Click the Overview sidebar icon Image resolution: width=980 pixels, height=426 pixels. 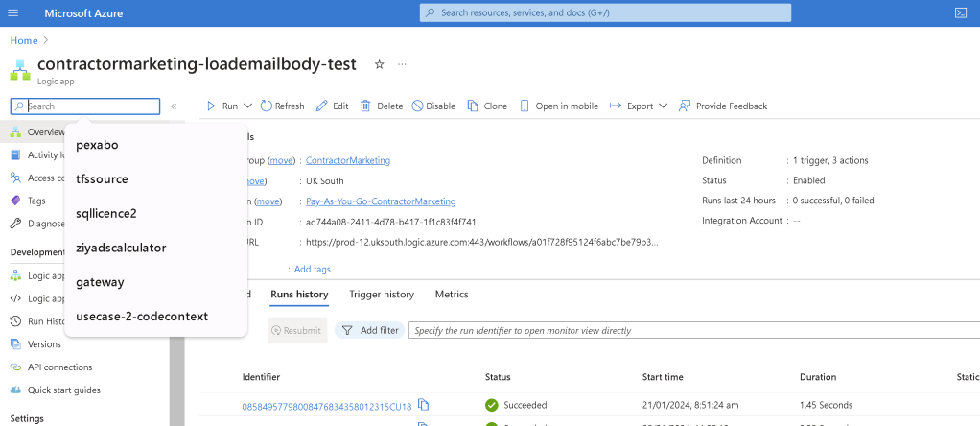(x=15, y=132)
